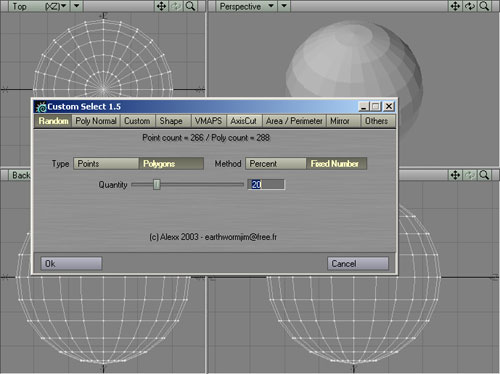This screenshot has width=500, height=374.
Task: Confirm the dialog with Ok
Action: point(71,264)
